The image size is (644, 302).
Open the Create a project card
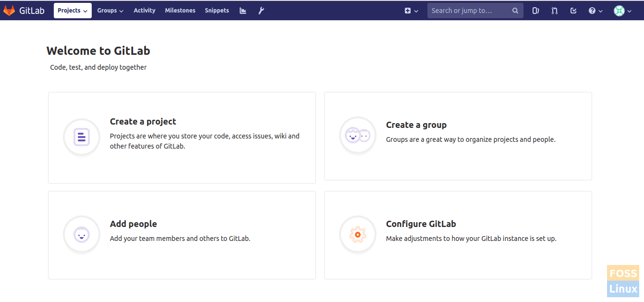182,138
